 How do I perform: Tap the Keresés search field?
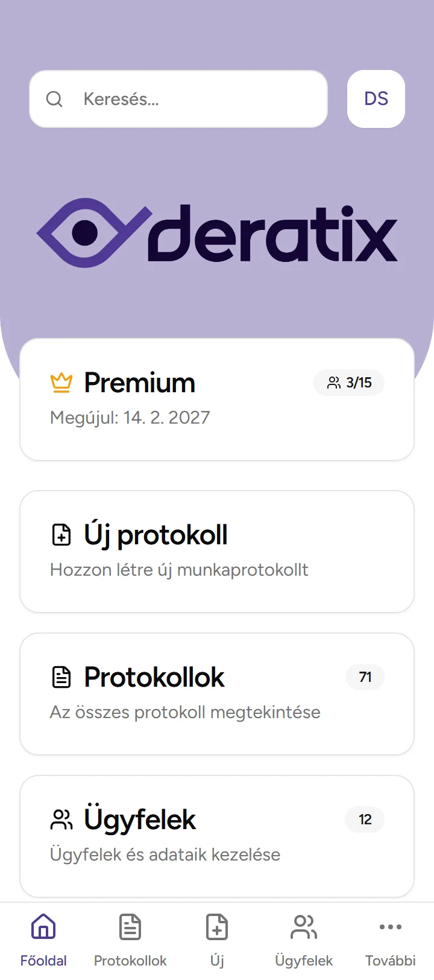click(178, 99)
